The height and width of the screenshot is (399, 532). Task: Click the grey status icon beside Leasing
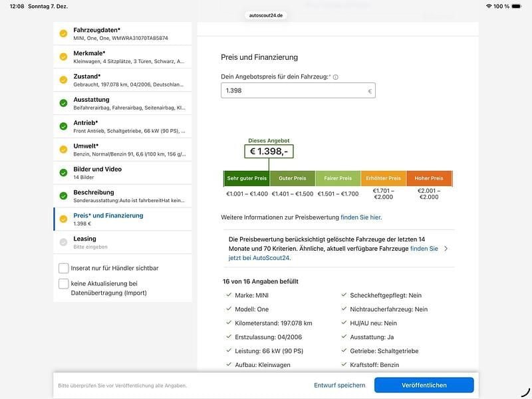63,242
